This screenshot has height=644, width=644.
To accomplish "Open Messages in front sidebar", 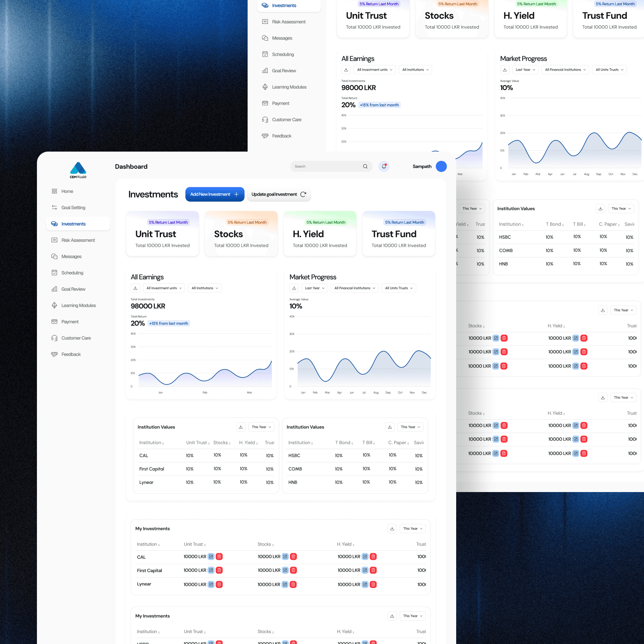I will point(78,256).
